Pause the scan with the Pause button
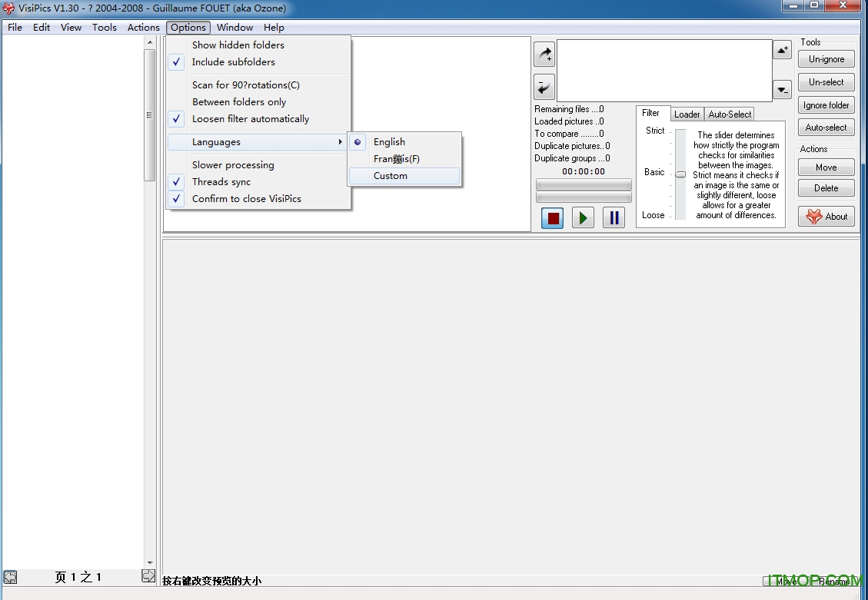868x600 pixels. pyautogui.click(x=614, y=218)
